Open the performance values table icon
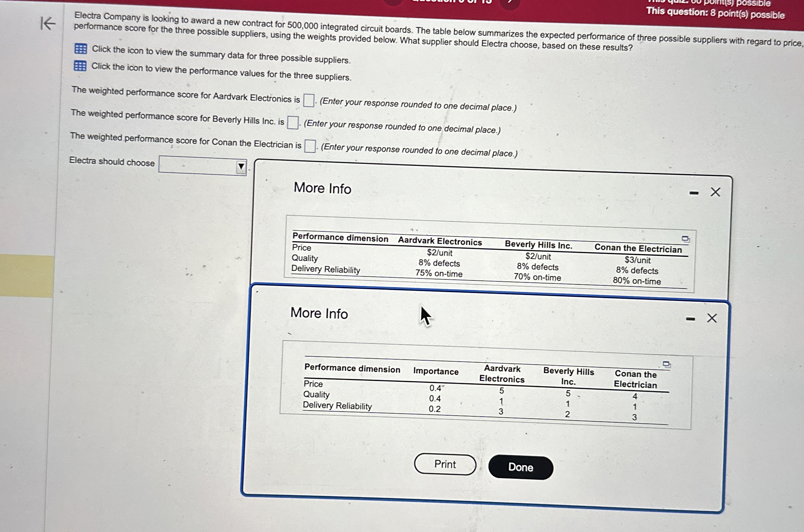Screen dimensions: 804x532 tap(80, 66)
